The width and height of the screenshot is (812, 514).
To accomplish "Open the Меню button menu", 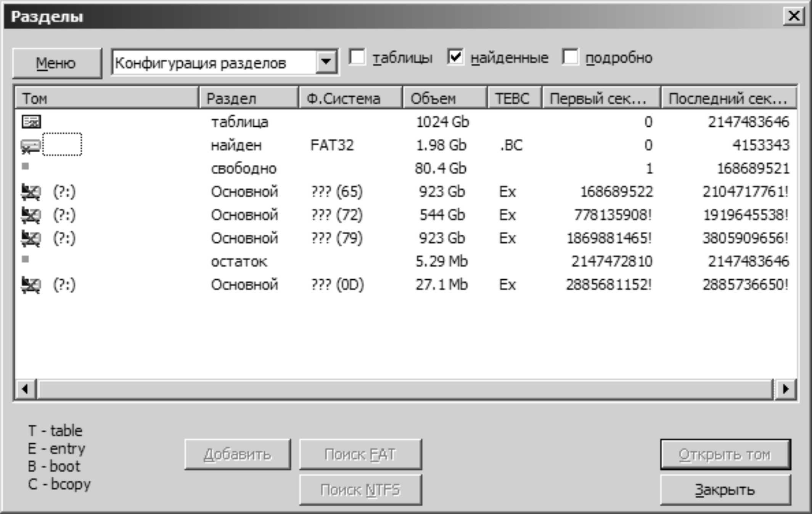I will [56, 63].
